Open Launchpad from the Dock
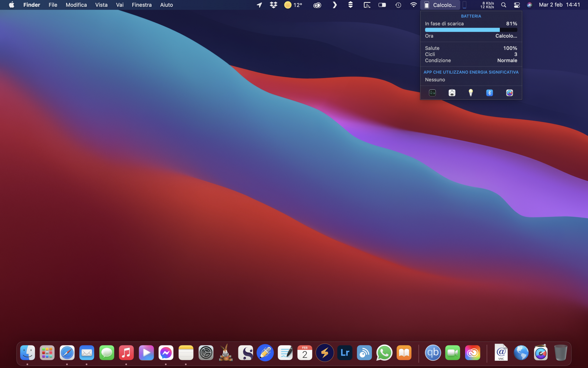588x368 pixels. (x=47, y=353)
